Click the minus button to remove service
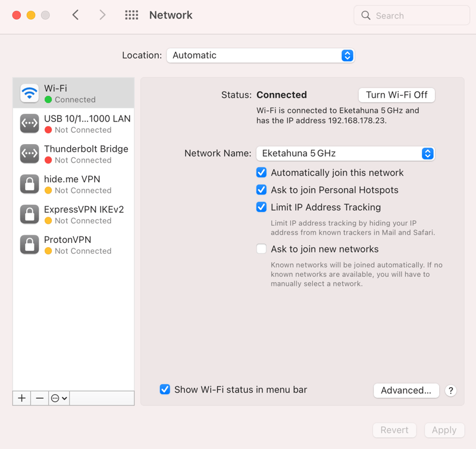This screenshot has width=476, height=449. (x=39, y=398)
